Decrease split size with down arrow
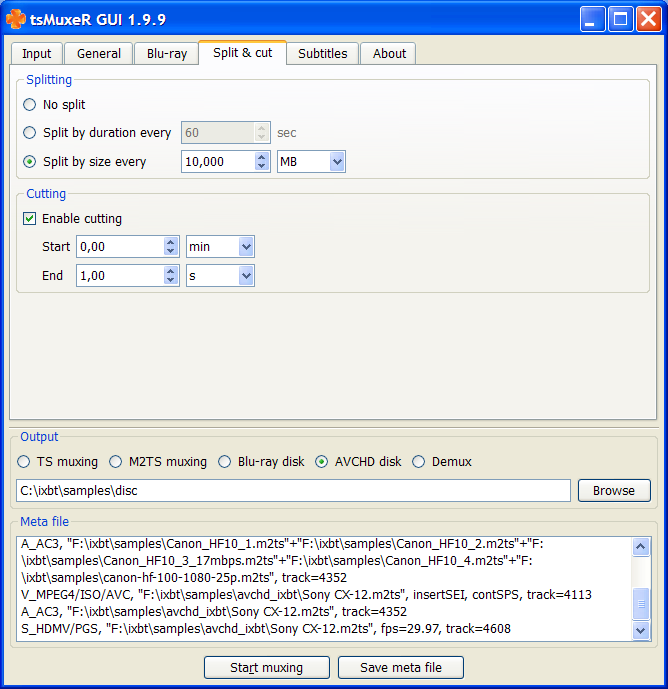The height and width of the screenshot is (689, 668). pyautogui.click(x=261, y=167)
